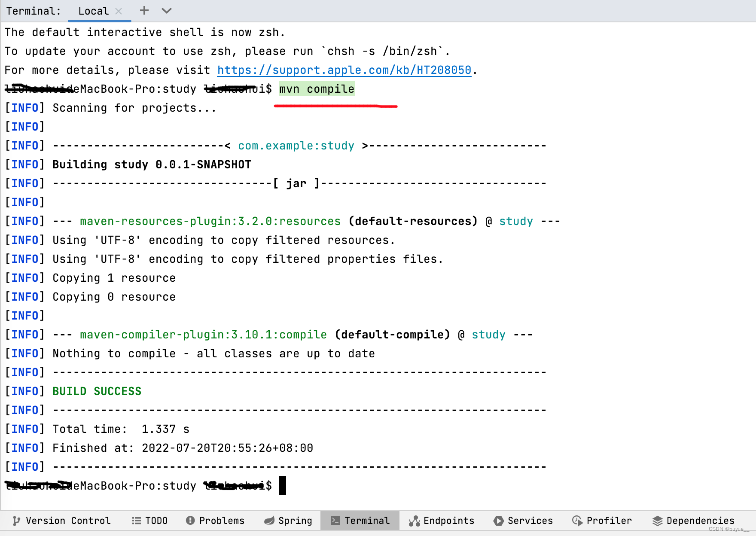
Task: Switch to the Local terminal tab
Action: tap(93, 11)
